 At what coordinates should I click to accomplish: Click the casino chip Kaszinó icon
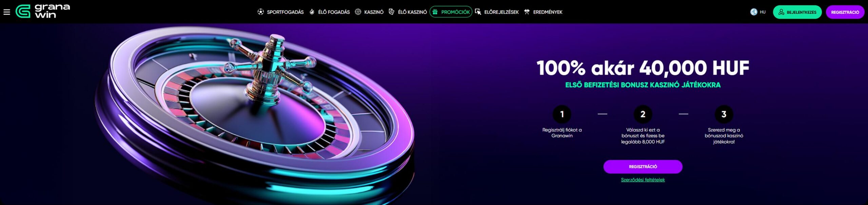tap(358, 12)
